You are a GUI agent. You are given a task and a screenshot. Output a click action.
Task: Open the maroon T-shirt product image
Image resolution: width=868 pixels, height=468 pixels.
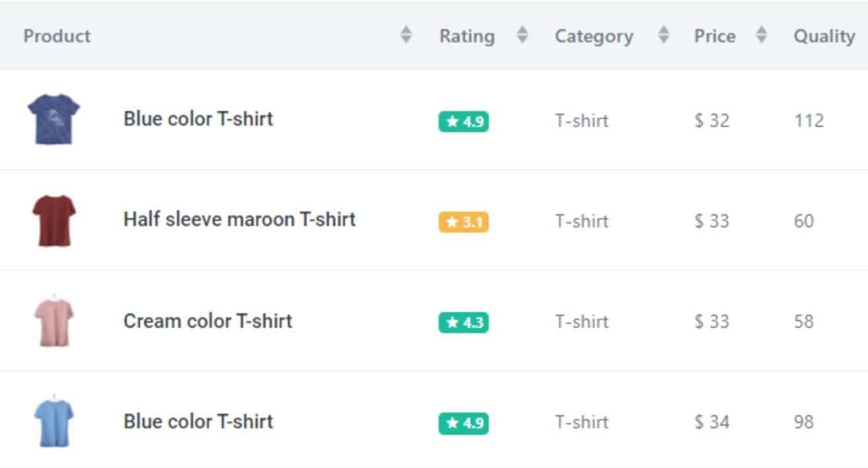[54, 220]
